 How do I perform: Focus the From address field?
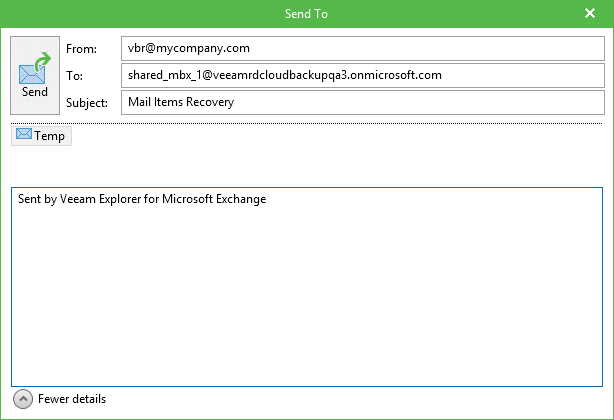click(363, 49)
